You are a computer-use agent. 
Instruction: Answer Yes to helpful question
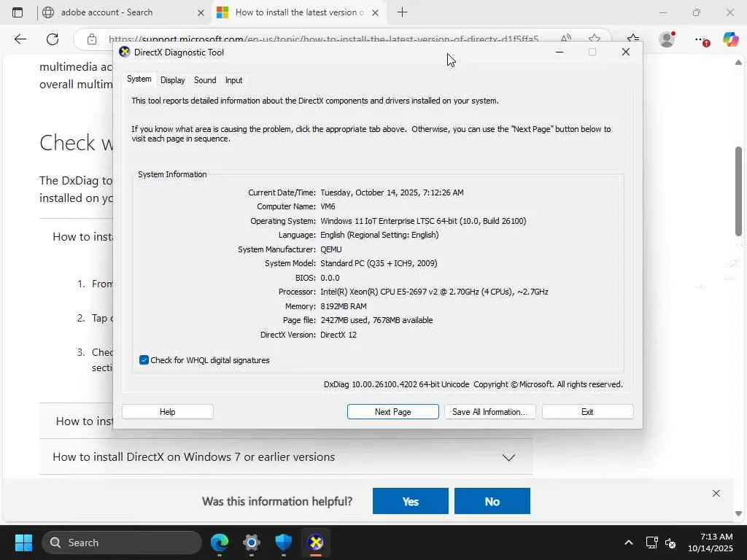click(x=410, y=501)
